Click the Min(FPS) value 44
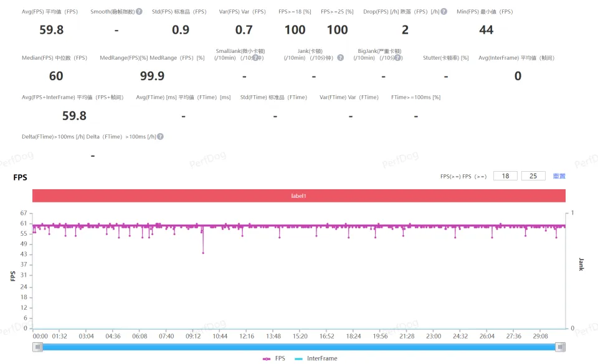 pos(486,30)
